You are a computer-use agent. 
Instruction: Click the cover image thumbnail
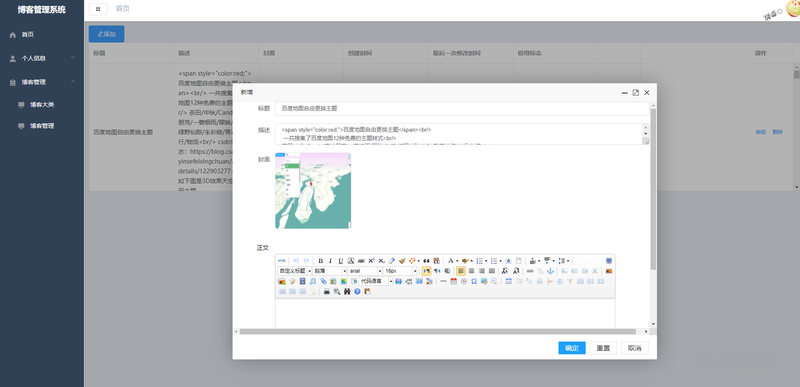tap(313, 190)
